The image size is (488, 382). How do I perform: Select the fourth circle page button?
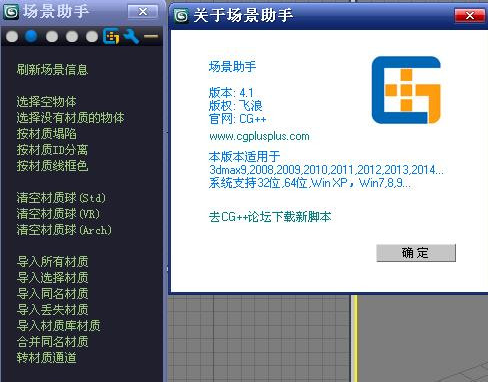click(x=72, y=36)
